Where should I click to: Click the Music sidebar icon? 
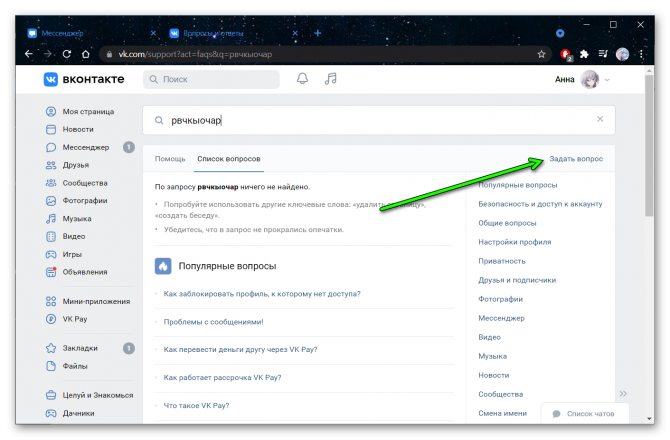coord(51,219)
